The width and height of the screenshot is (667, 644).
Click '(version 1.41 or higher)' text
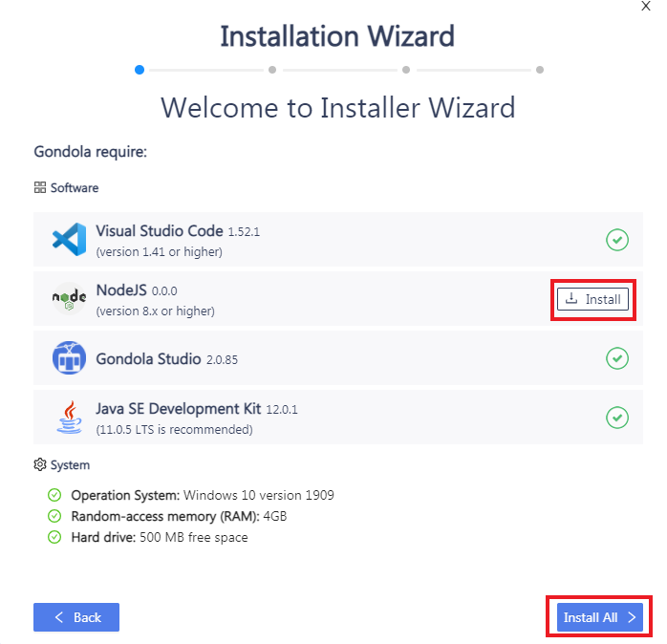159,252
